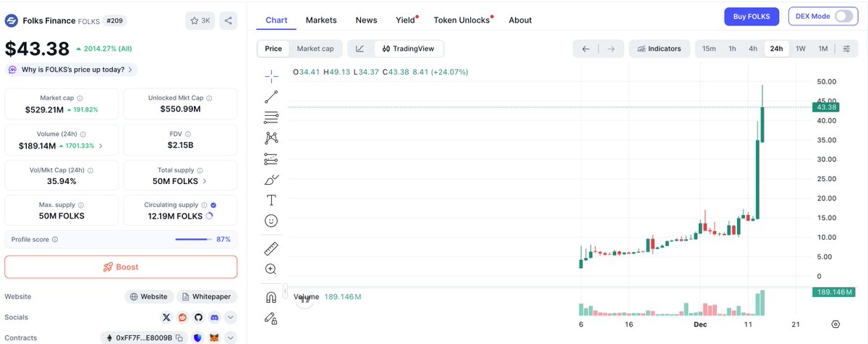Open the Markets tab
Image resolution: width=868 pixels, height=344 pixels.
click(321, 20)
